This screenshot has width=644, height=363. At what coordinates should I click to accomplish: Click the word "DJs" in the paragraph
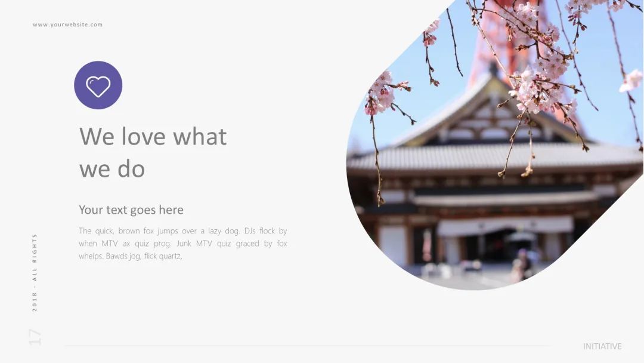click(250, 230)
